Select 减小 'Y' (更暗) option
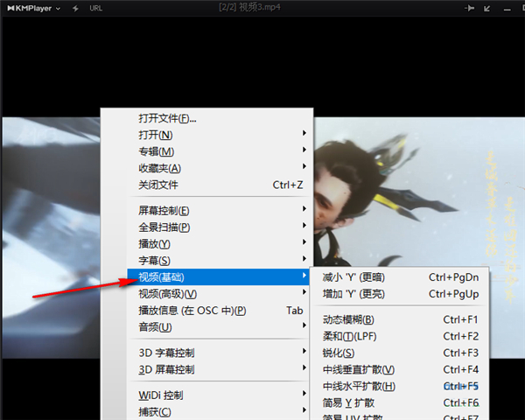 pyautogui.click(x=400, y=277)
